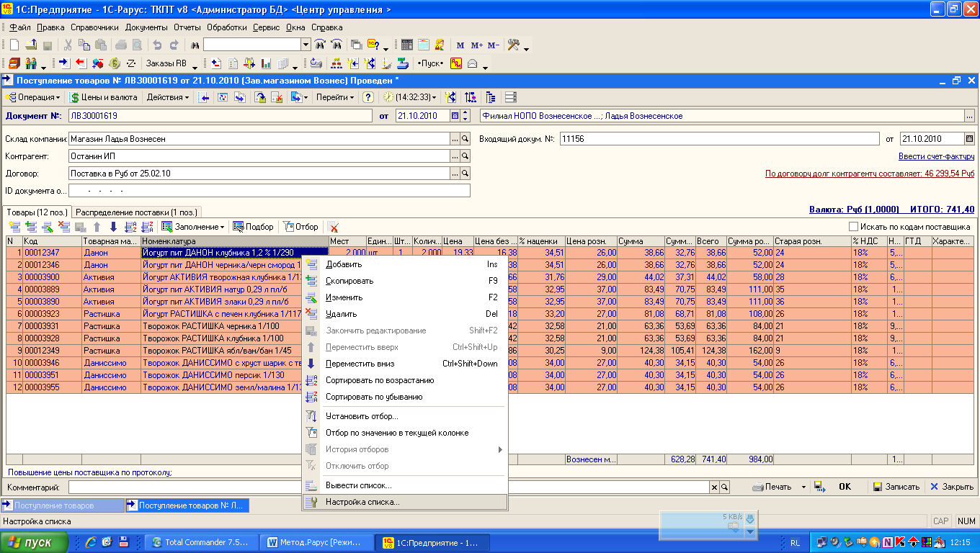The image size is (980, 553).
Task: Click the scissors Cut icon
Action: click(x=68, y=45)
